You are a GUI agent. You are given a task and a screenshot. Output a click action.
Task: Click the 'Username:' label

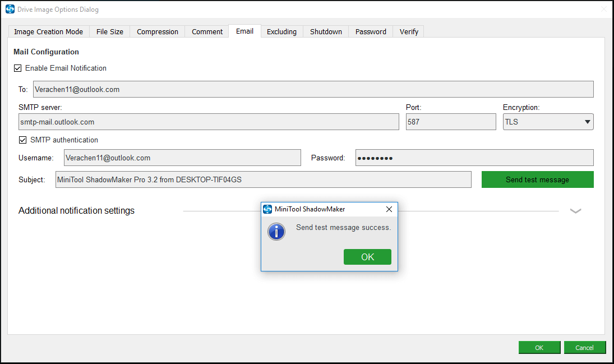pyautogui.click(x=36, y=158)
